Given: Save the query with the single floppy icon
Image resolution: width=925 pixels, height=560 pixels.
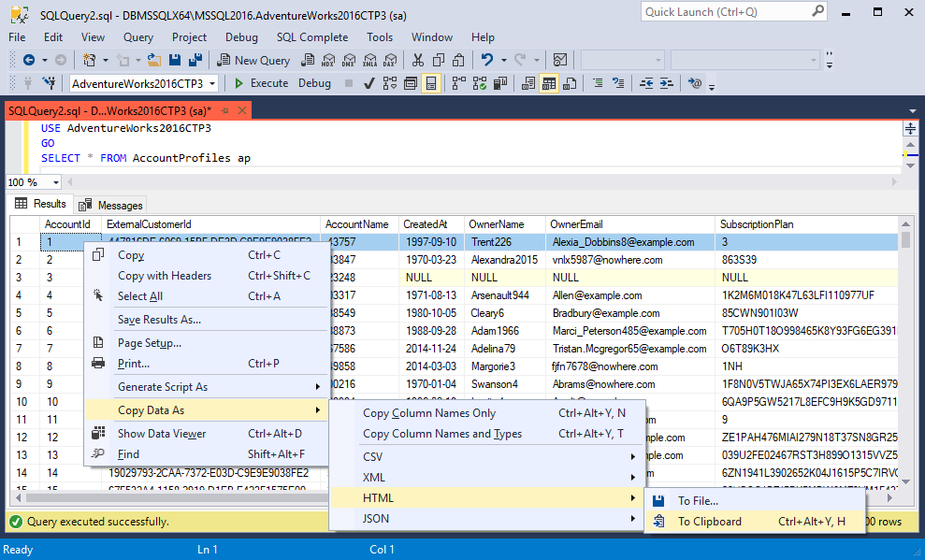Looking at the screenshot, I should (x=175, y=60).
